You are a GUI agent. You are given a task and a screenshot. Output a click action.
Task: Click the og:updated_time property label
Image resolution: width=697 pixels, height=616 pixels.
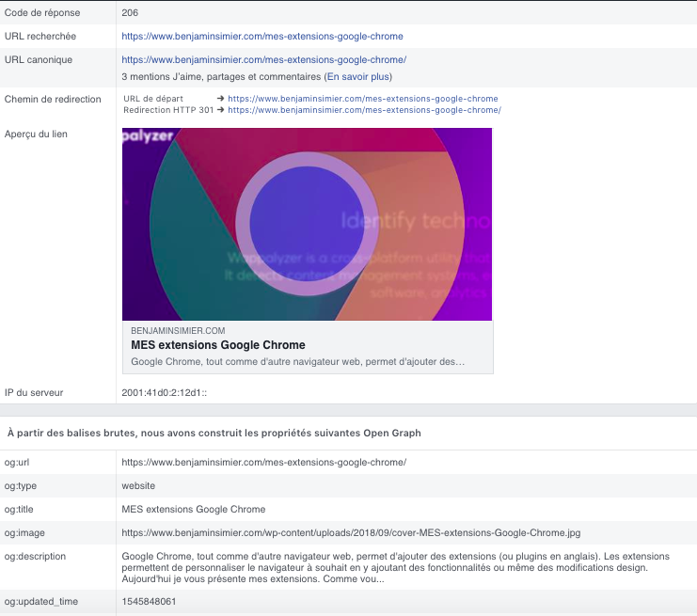coord(40,601)
